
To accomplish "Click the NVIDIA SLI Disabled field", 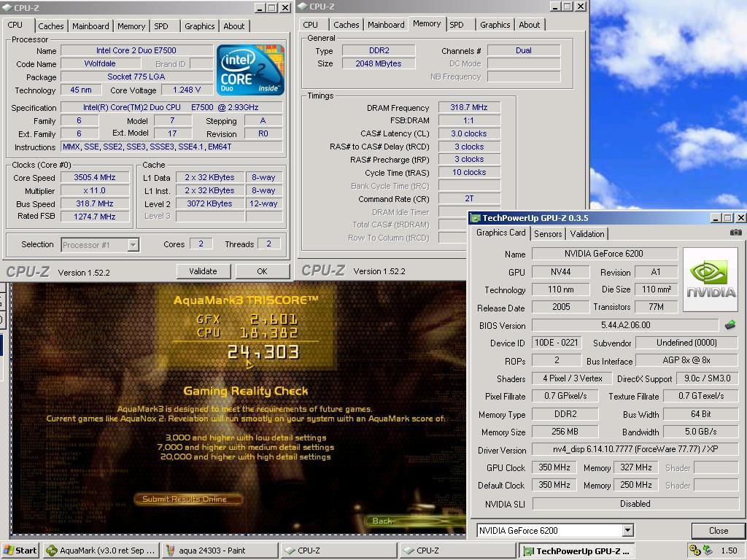I will 635,504.
